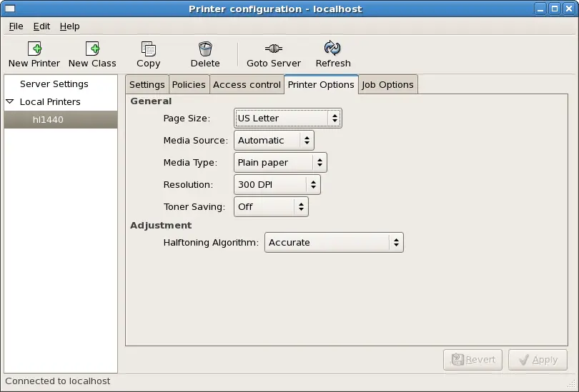The image size is (579, 392).
Task: Open window menu icon in title bar
Action: [x=9, y=9]
